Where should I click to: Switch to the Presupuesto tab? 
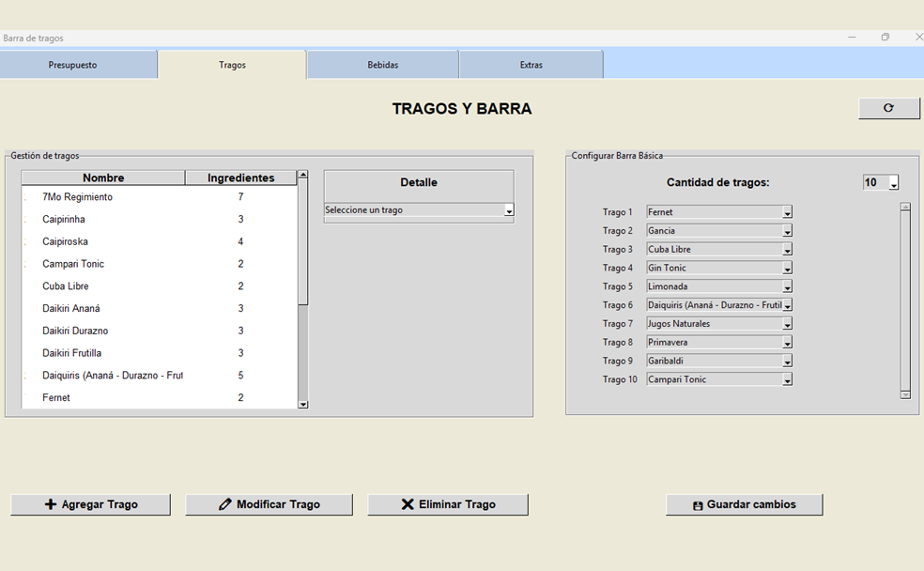pyautogui.click(x=72, y=65)
